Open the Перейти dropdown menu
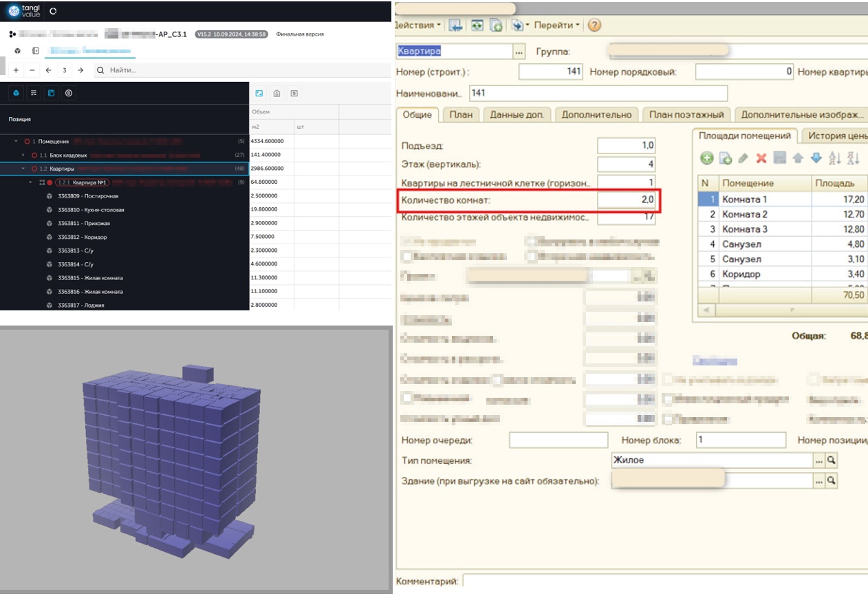 point(557,25)
